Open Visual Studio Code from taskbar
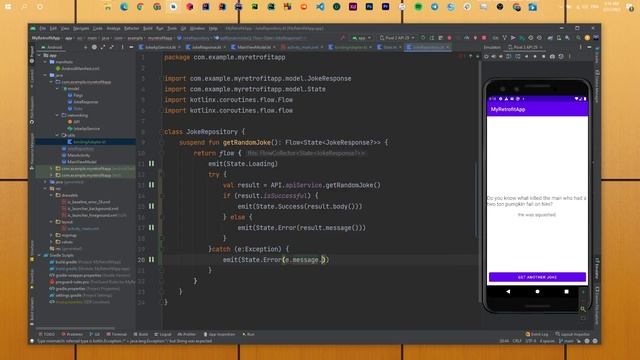Viewport: 640px width, 360px height. pos(320,7)
